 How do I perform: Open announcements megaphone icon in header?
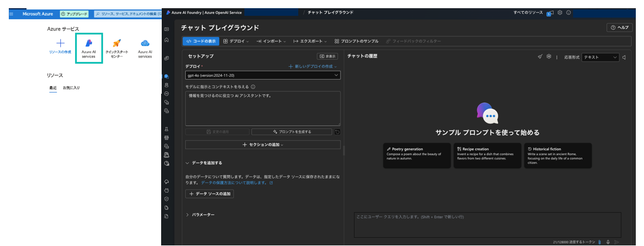click(550, 13)
